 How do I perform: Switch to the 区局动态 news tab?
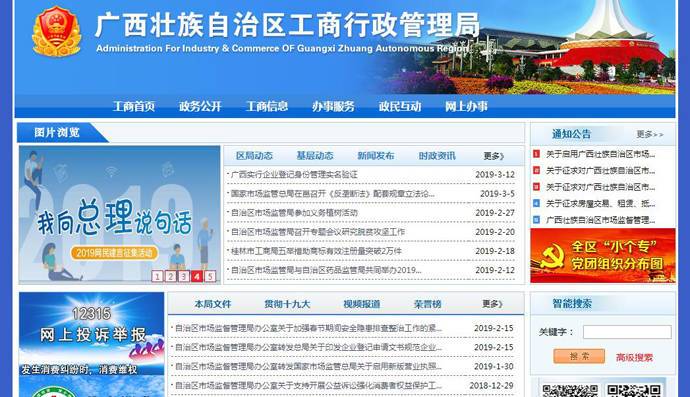point(254,156)
